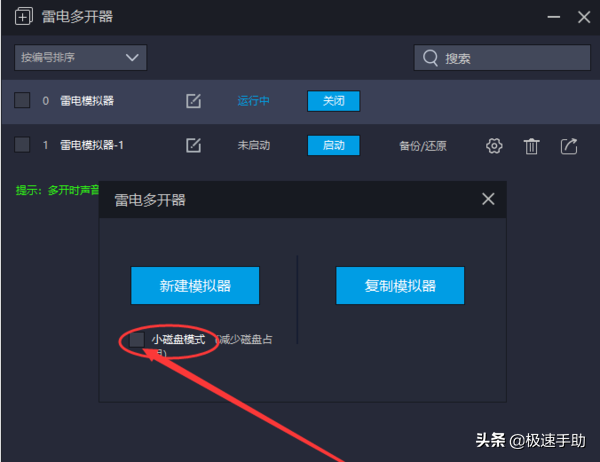Screen dimensions: 600x462
Task: Open settings gear for 雷电模拟器-1
Action: click(x=494, y=146)
